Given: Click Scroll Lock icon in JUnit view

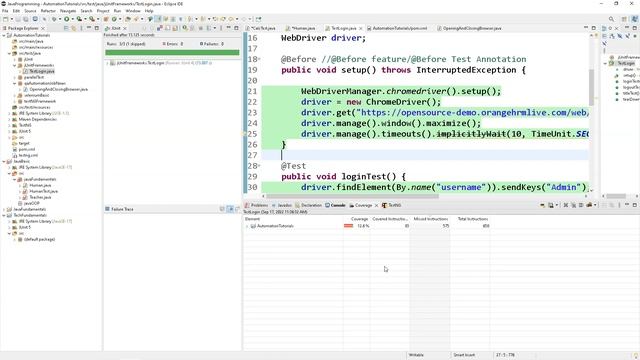Looking at the screenshot, I should (176, 28).
